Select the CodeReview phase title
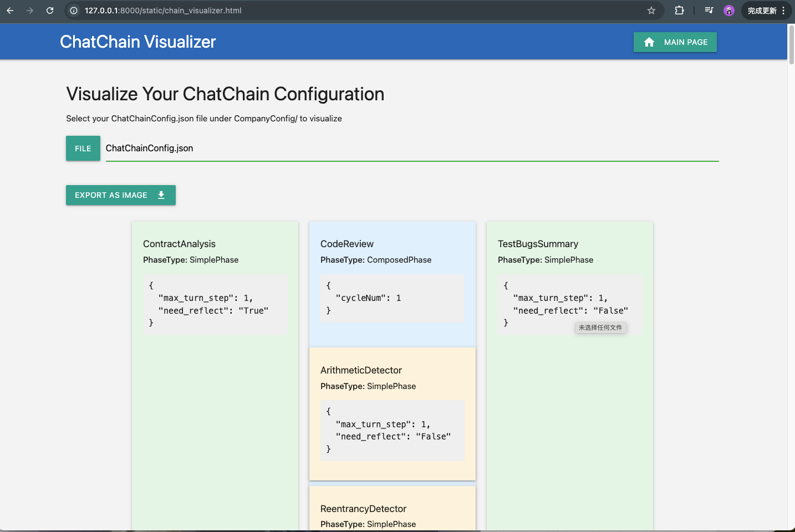795x532 pixels. point(347,244)
